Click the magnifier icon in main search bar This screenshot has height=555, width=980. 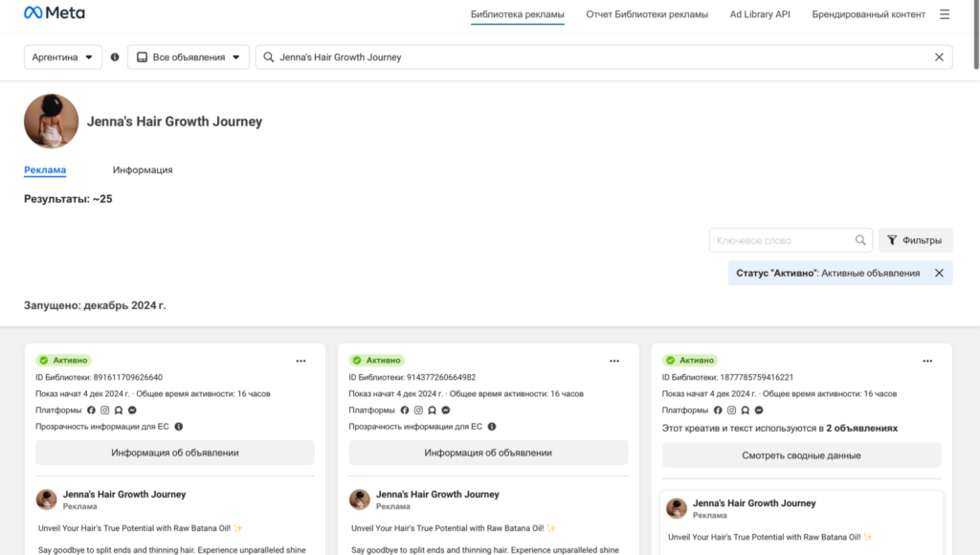pos(268,56)
